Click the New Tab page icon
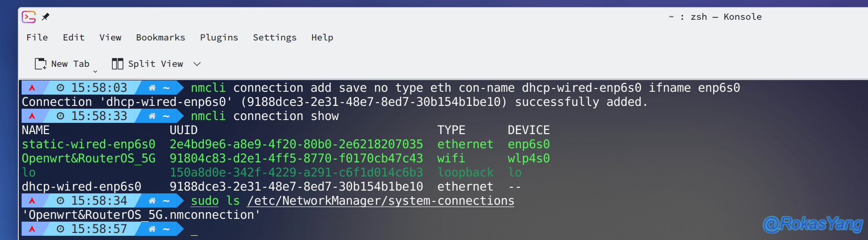The height and width of the screenshot is (240, 868). [x=41, y=64]
